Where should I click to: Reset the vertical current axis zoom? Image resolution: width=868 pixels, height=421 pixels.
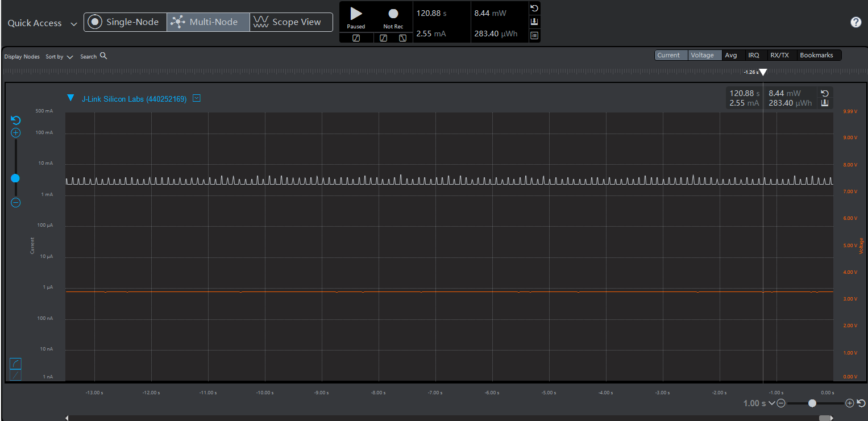click(x=16, y=120)
